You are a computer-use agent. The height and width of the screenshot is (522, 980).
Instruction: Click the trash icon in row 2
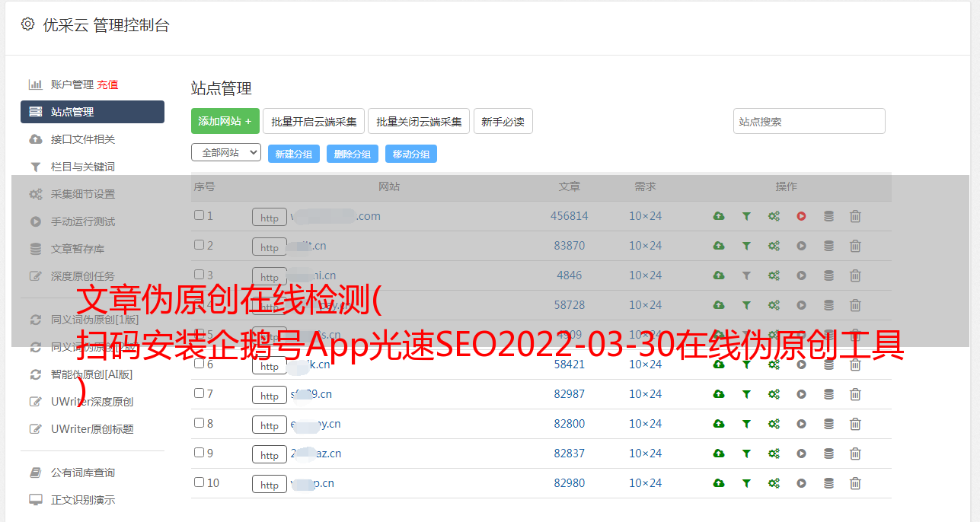(855, 246)
